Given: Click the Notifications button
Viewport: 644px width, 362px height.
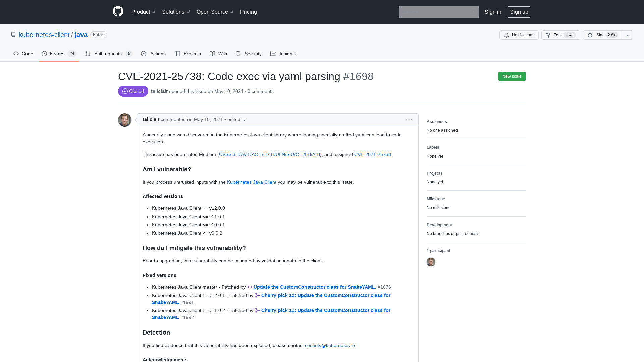Looking at the screenshot, I should (519, 35).
